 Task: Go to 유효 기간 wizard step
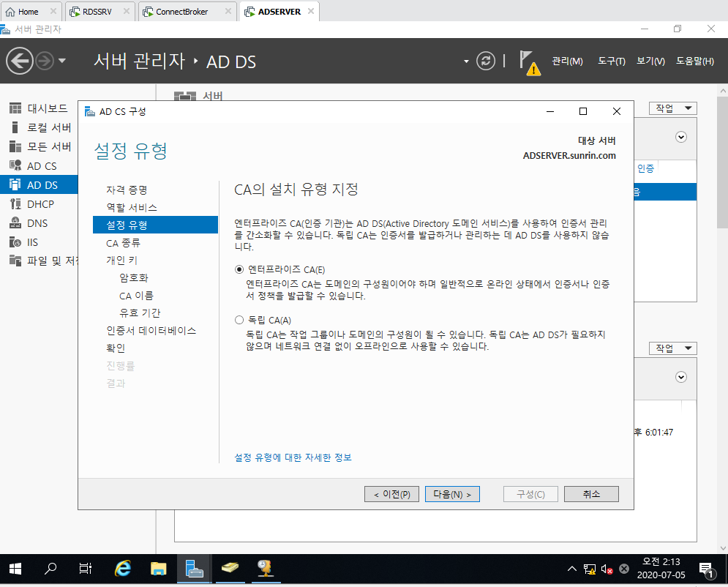(140, 313)
